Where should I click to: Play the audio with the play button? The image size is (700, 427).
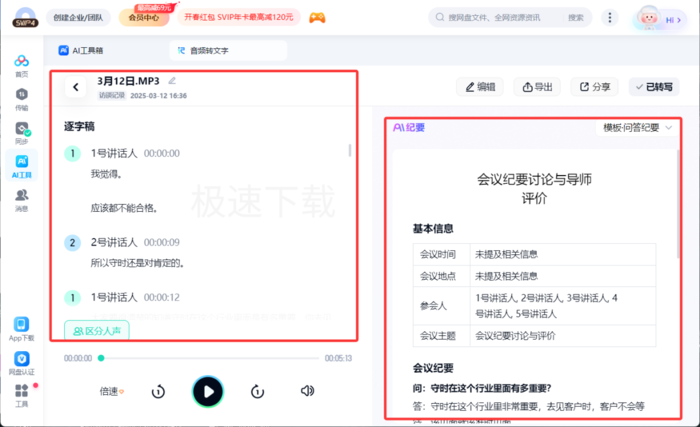point(208,392)
